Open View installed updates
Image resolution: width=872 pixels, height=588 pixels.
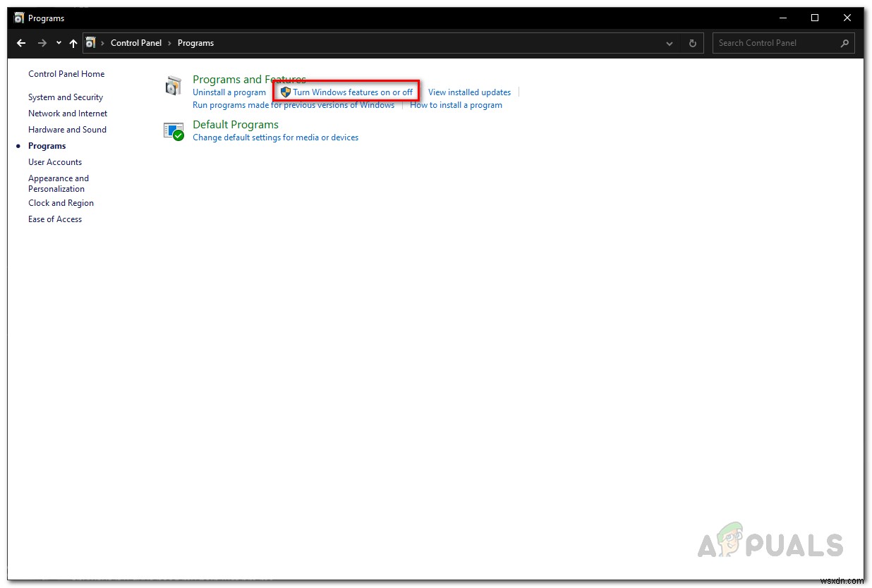coord(469,92)
